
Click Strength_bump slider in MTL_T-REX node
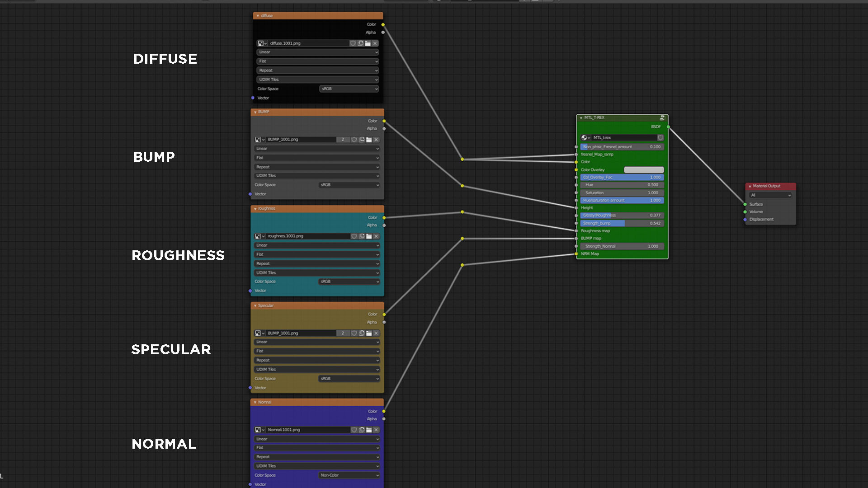coord(622,223)
